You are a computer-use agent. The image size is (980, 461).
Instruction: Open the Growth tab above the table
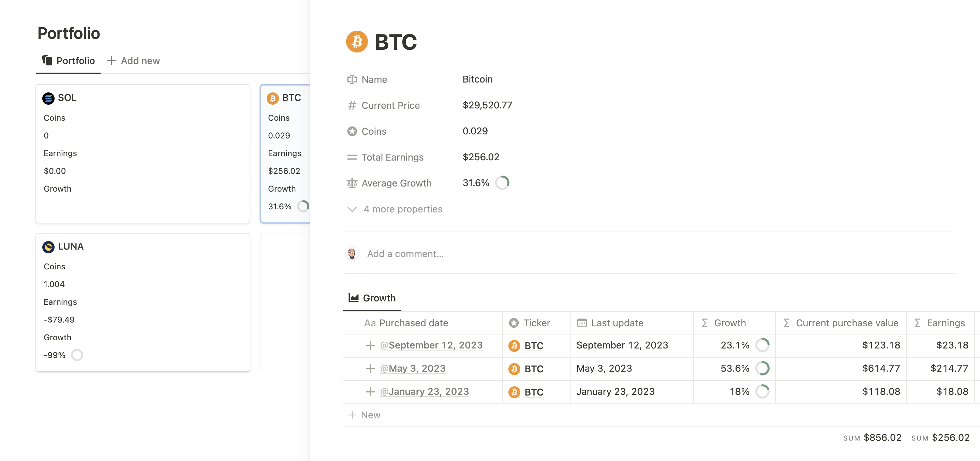[379, 298]
